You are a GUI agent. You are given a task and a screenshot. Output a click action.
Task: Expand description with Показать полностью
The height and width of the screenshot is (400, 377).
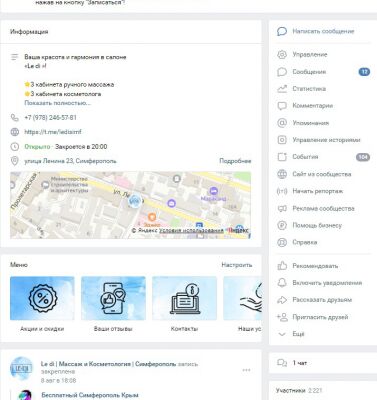point(57,103)
